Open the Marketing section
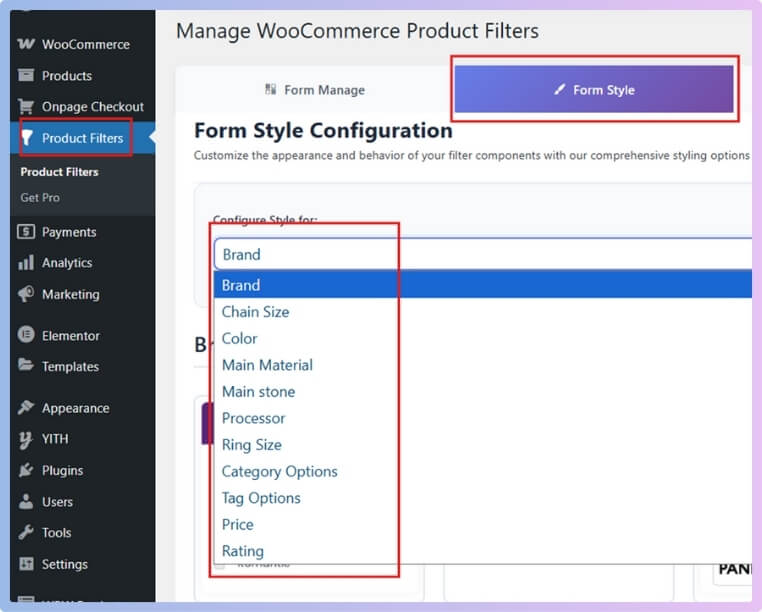This screenshot has height=612, width=762. 83,294
